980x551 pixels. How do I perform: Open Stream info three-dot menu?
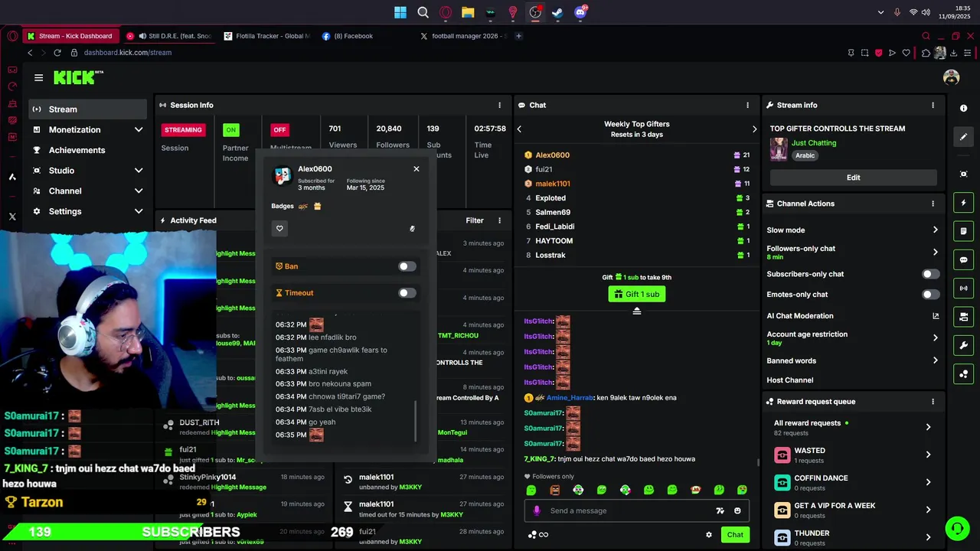(933, 105)
